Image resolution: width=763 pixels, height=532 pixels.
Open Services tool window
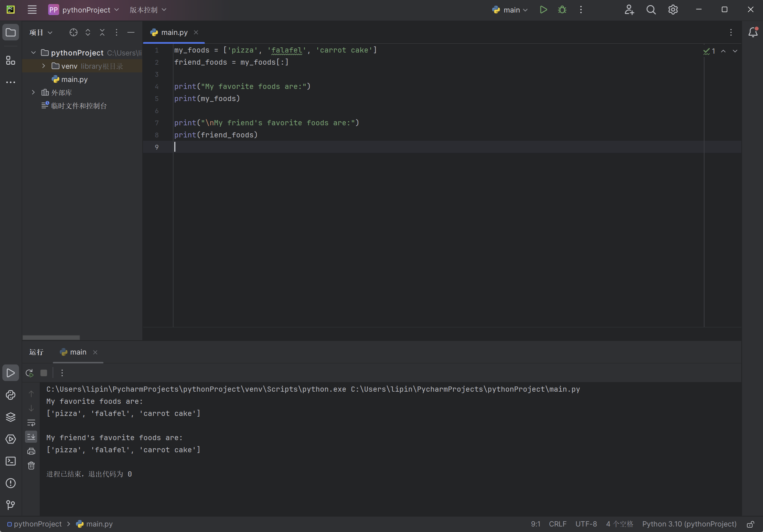[11, 439]
